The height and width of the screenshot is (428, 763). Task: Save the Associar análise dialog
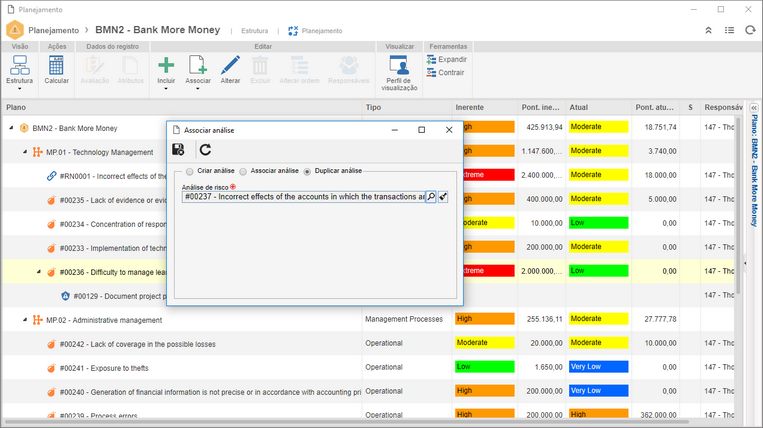click(x=178, y=149)
